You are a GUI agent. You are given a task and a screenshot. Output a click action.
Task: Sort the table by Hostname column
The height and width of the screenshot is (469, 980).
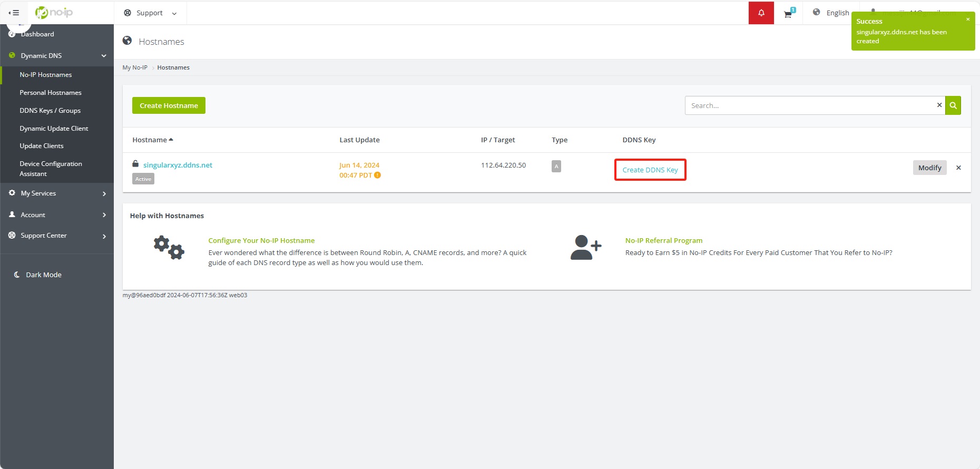pos(152,140)
